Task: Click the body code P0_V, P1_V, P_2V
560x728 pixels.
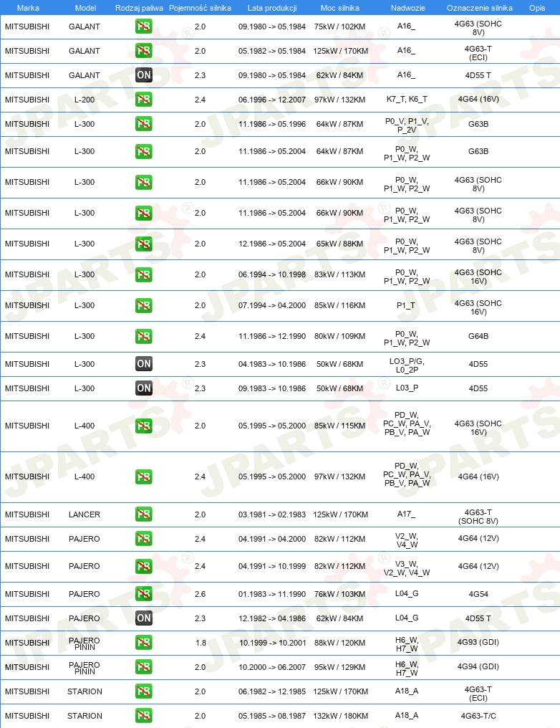Action: coord(407,125)
